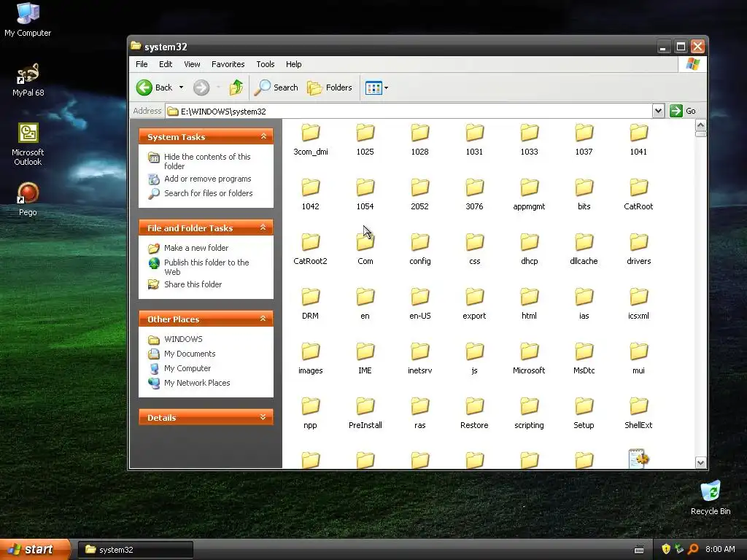Screen dimensions: 747x560
Task: Select the appmgmt folder
Action: click(529, 194)
